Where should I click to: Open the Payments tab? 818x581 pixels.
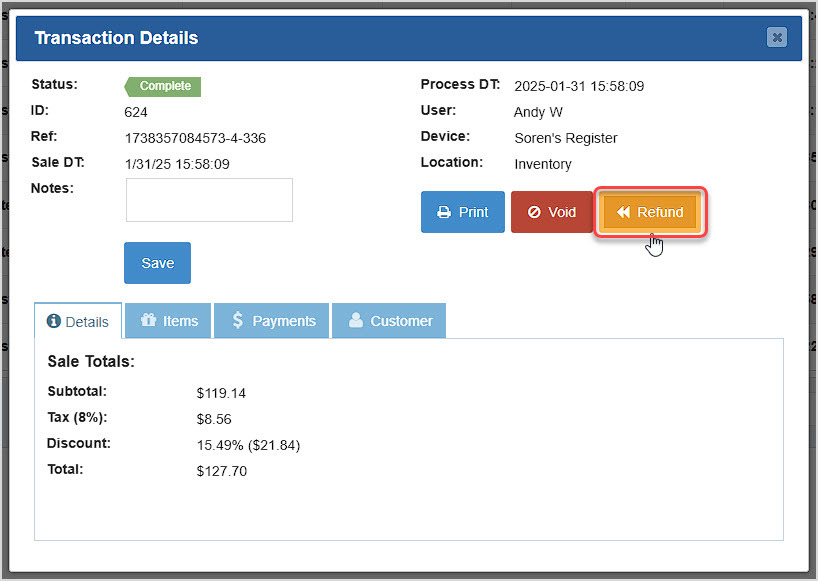coord(271,320)
